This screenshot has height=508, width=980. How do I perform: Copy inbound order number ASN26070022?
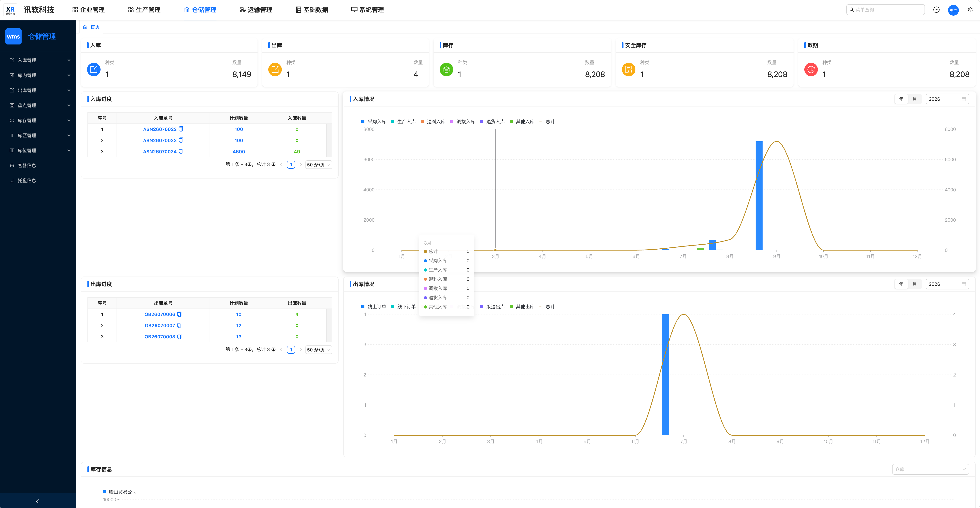[x=181, y=129]
